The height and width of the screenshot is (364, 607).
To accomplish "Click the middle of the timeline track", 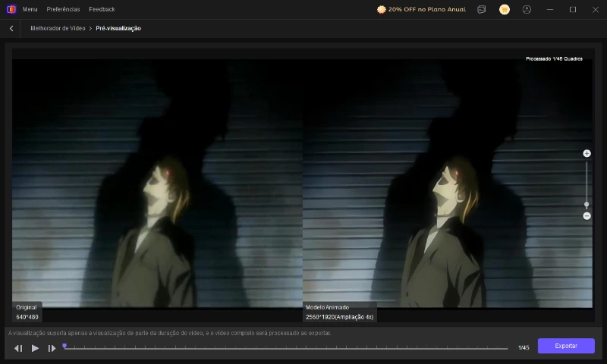I will (286, 349).
